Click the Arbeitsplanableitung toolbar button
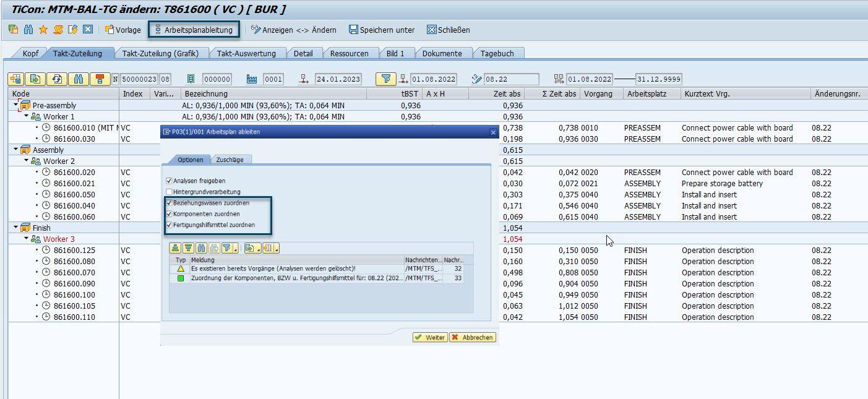This screenshot has height=399, width=868. tap(194, 30)
